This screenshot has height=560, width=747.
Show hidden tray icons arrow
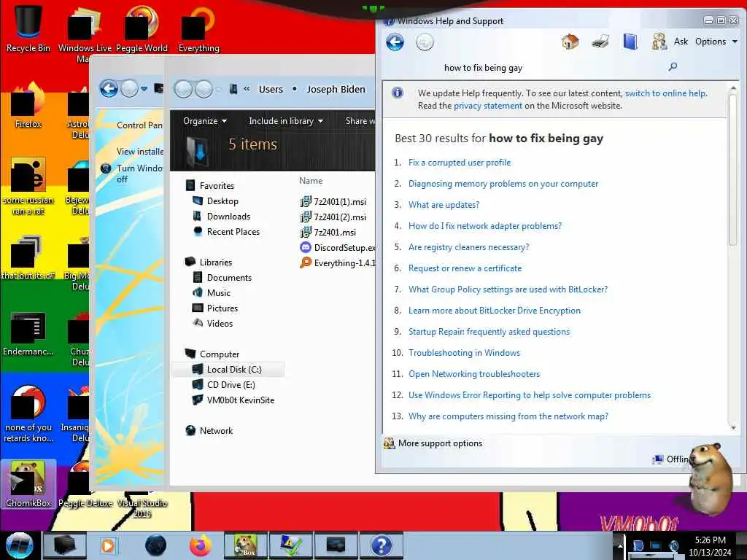point(620,545)
